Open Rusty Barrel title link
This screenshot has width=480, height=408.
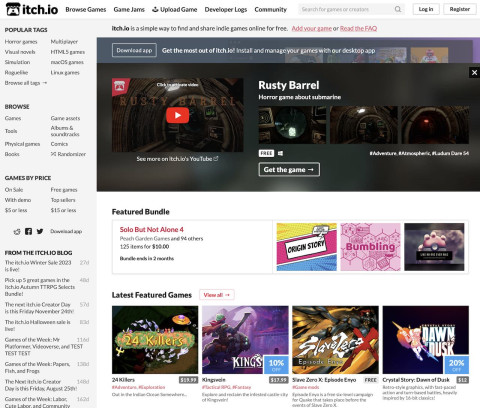(289, 85)
